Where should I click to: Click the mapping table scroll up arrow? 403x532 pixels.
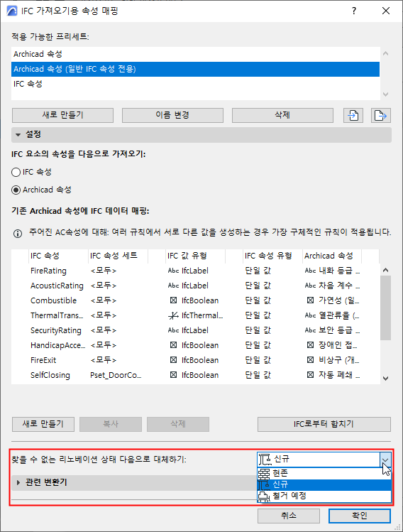(385, 270)
